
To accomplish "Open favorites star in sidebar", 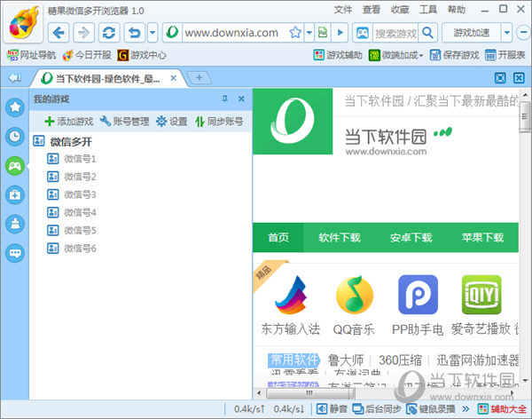I will [x=15, y=107].
